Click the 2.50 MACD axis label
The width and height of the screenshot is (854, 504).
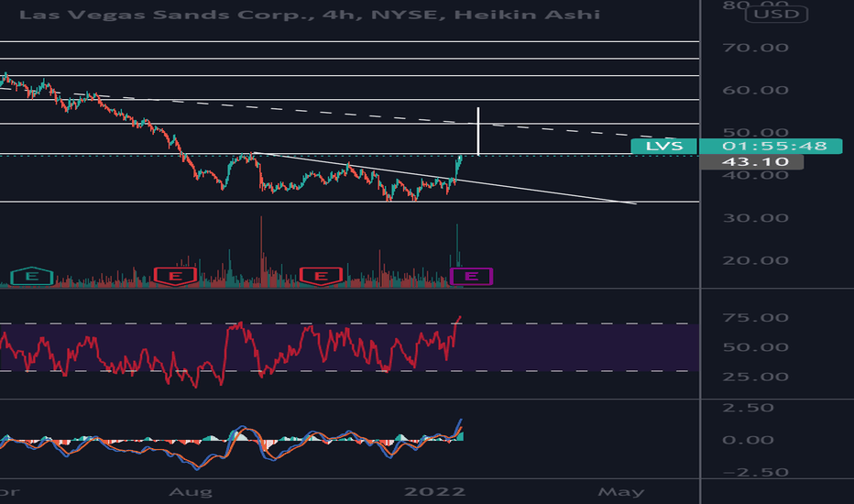[748, 408]
